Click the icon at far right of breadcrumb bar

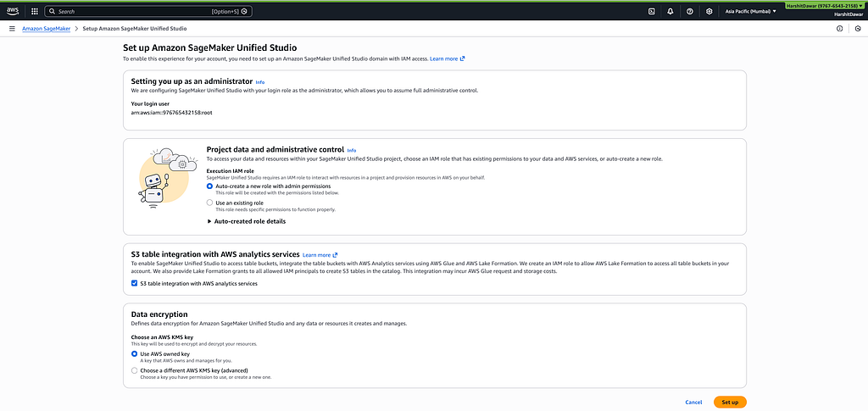pyautogui.click(x=858, y=28)
